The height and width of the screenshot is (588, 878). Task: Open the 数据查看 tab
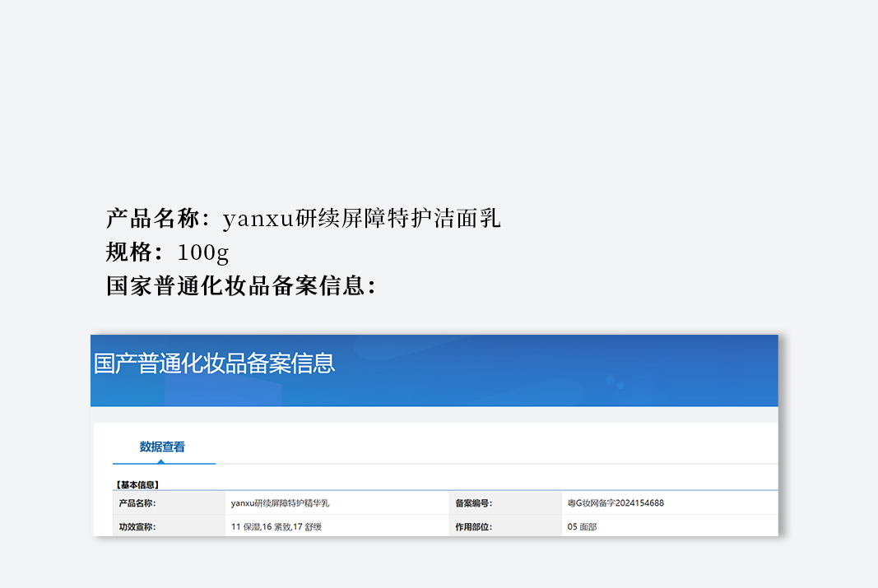[x=162, y=447]
